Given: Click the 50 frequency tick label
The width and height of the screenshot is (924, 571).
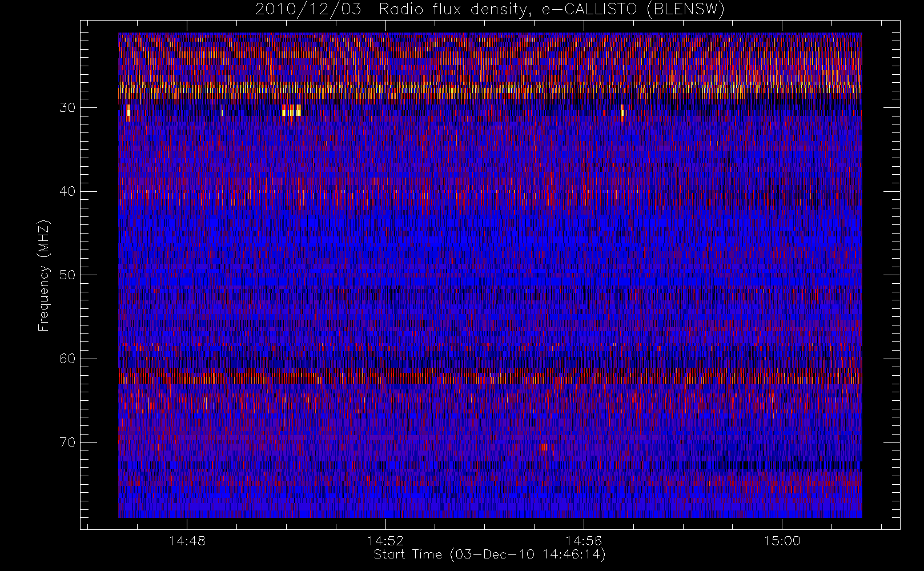Looking at the screenshot, I should point(67,275).
